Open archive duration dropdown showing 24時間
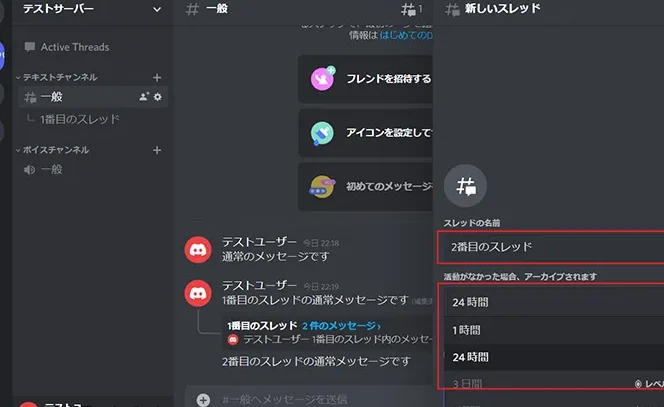Viewport: 664px width, 407px height. 550,301
